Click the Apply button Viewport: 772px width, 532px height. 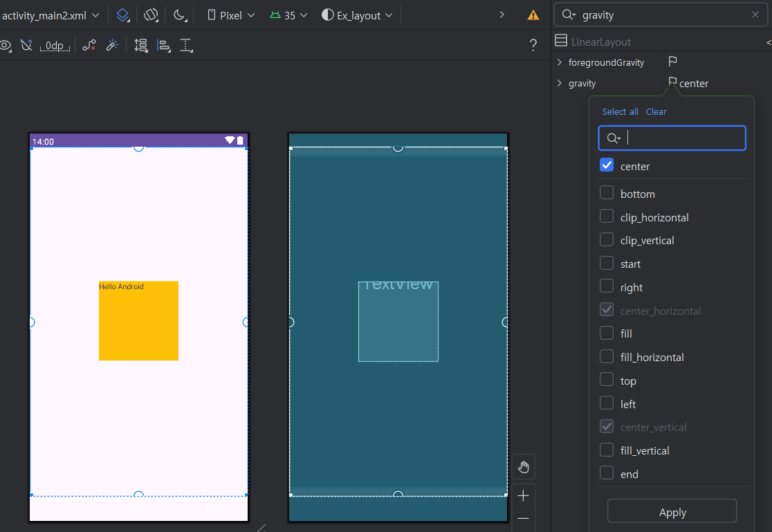672,513
